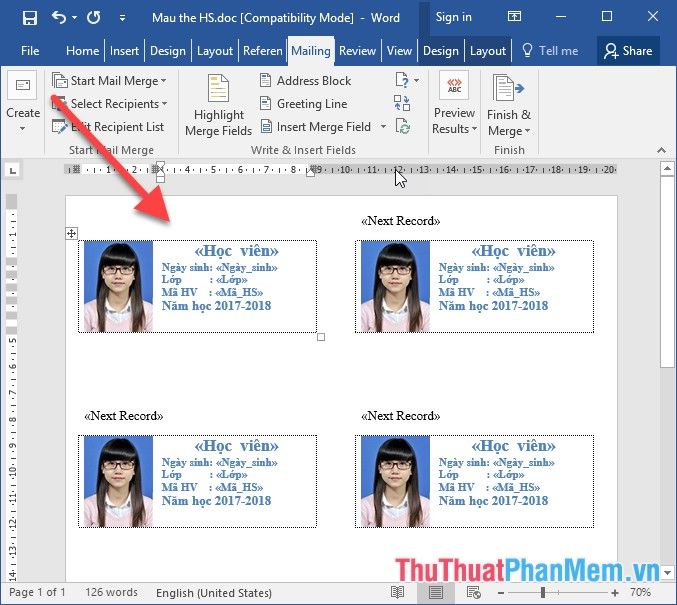
Task: Expand the Start Mail Merge dropdown
Action: [110, 81]
